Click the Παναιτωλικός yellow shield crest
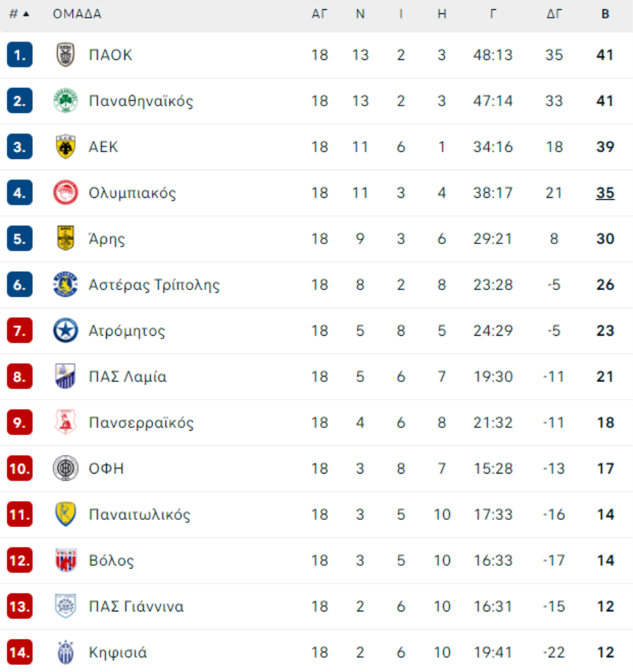This screenshot has width=633, height=672. click(x=65, y=514)
